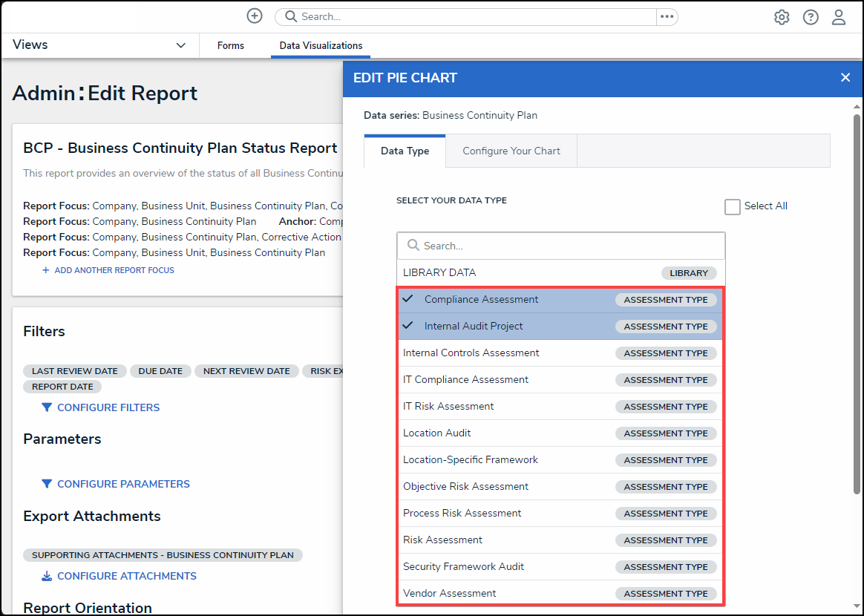Screen dimensions: 864x616
Task: Expand the Views dropdown
Action: (x=180, y=45)
